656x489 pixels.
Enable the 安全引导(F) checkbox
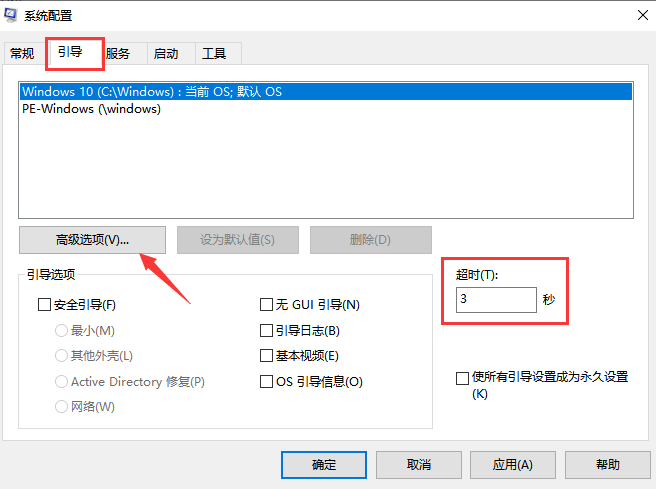(44, 305)
